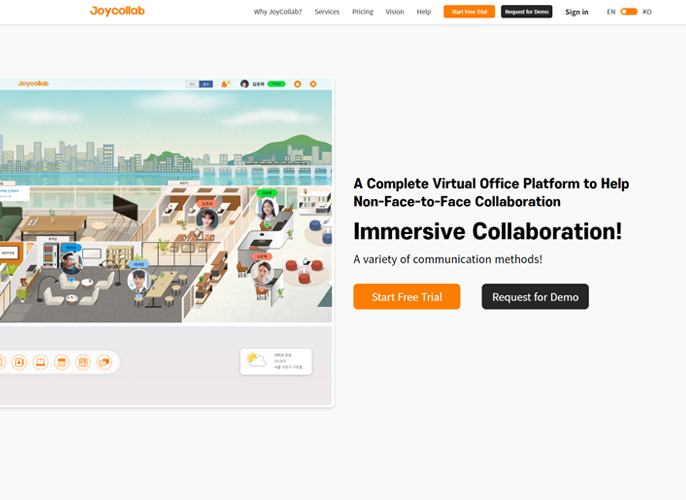The width and height of the screenshot is (686, 500).
Task: Open the Vision menu item
Action: [x=395, y=12]
